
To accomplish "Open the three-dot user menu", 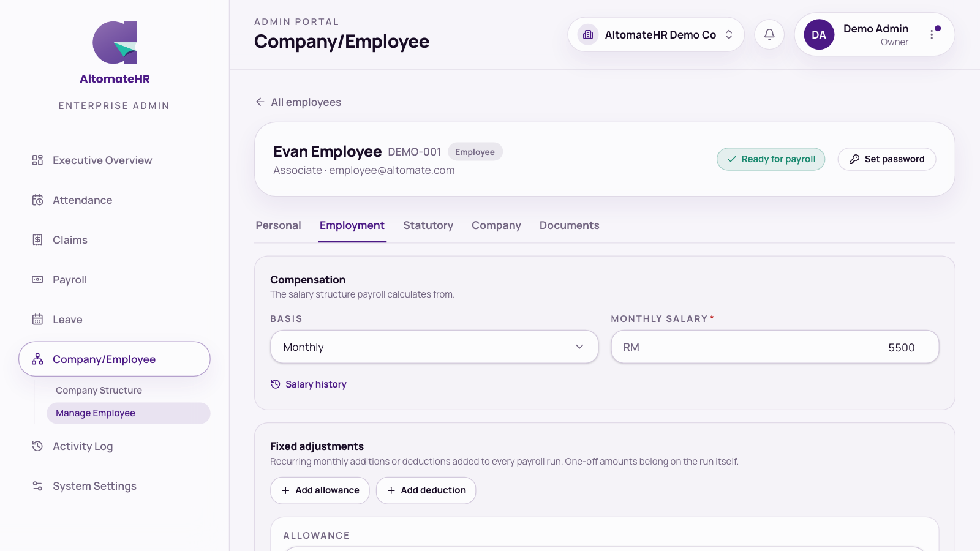I will tap(932, 35).
